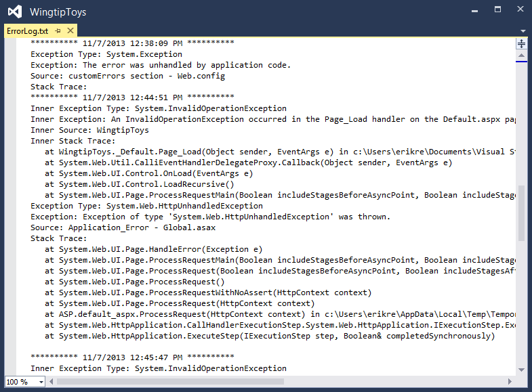
Task: Click the vertical scrollbar thumb
Action: click(x=521, y=213)
